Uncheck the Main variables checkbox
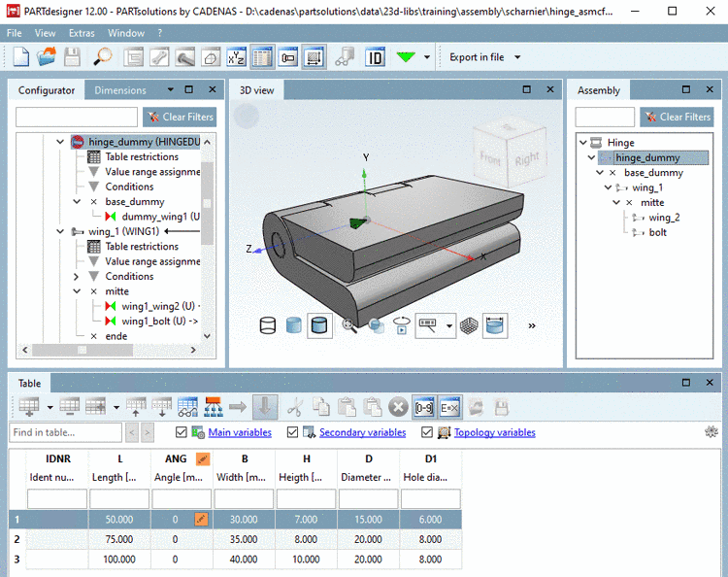 [x=182, y=432]
